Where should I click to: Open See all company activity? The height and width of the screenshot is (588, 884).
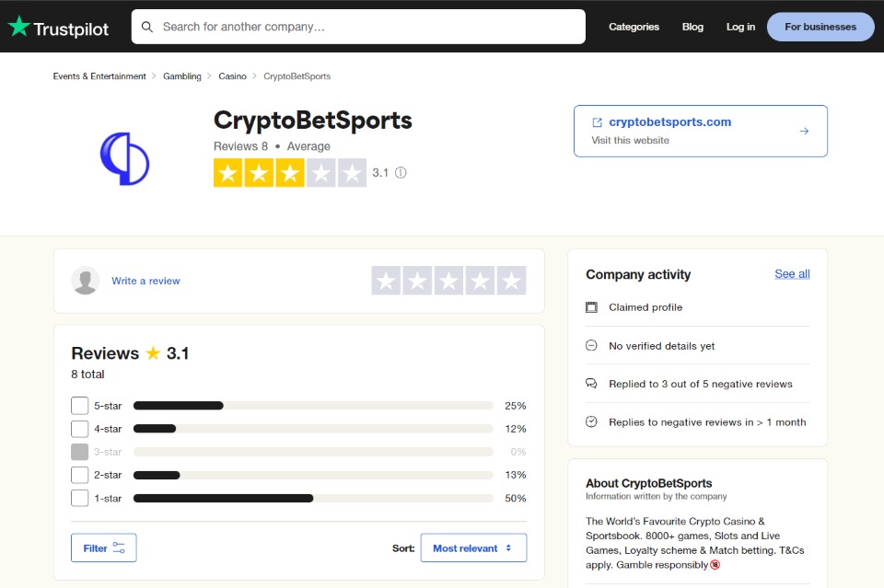791,273
